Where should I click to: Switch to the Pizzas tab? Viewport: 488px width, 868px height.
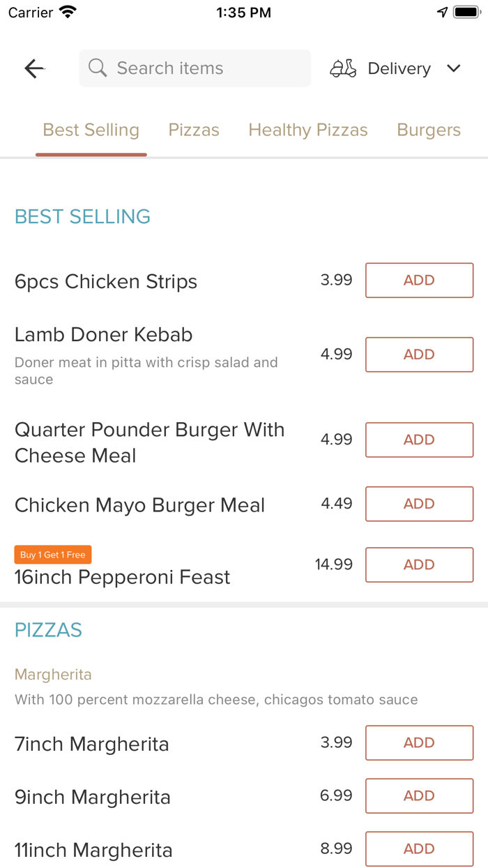[x=194, y=130]
